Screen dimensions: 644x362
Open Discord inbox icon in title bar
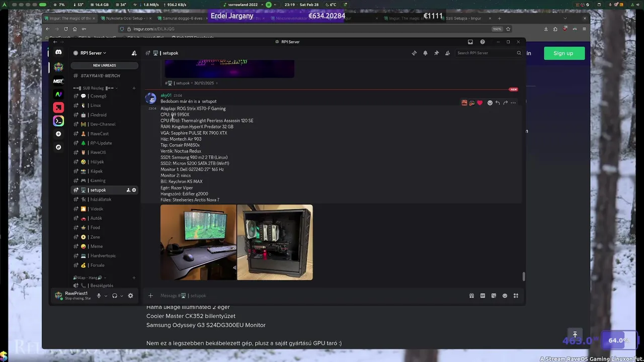click(470, 42)
